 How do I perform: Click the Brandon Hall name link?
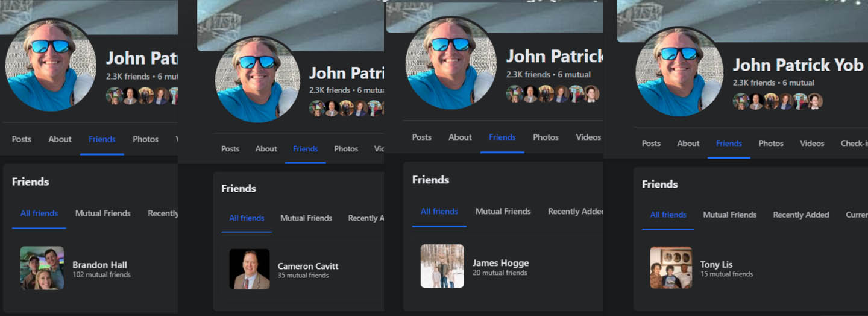(x=99, y=265)
